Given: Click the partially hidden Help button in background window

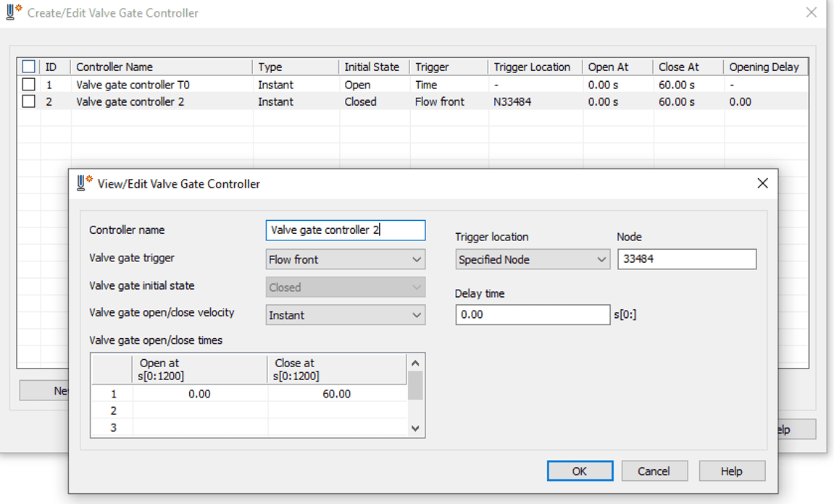Looking at the screenshot, I should point(796,429).
